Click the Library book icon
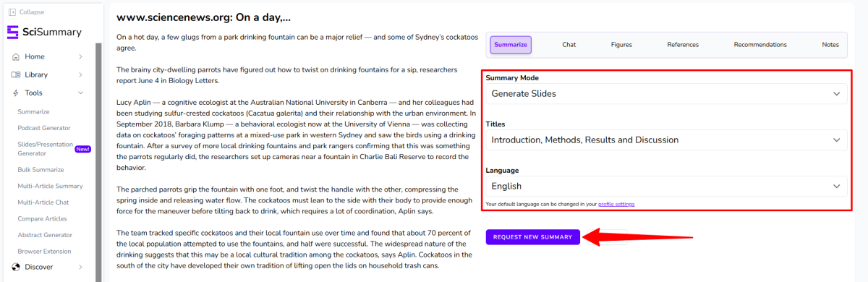The height and width of the screenshot is (282, 868). 16,74
